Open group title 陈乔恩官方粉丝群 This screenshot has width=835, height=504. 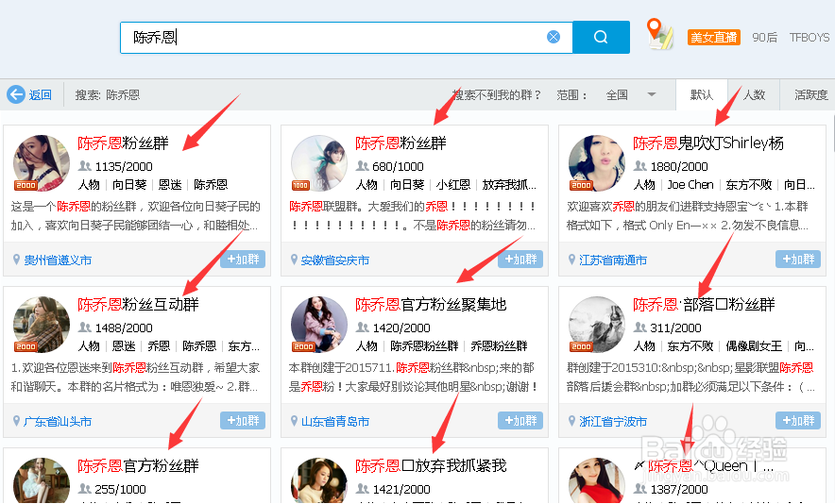click(x=139, y=465)
